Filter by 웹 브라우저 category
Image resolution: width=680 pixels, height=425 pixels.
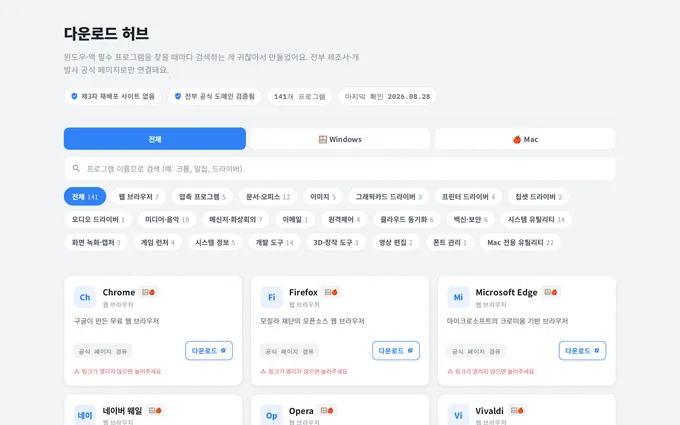pyautogui.click(x=138, y=196)
